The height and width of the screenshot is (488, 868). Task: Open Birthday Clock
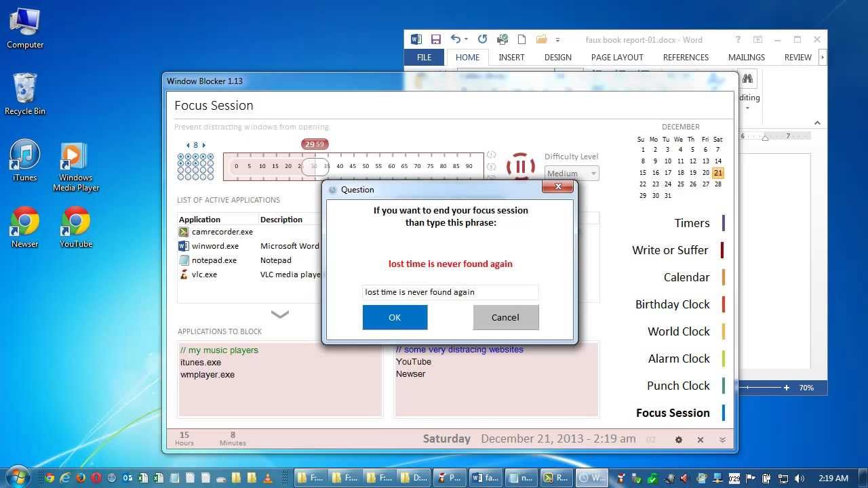pos(672,304)
